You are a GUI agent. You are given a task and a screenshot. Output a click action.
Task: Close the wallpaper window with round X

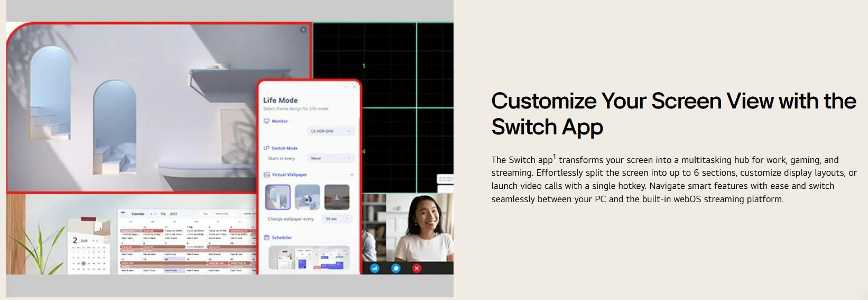303,30
